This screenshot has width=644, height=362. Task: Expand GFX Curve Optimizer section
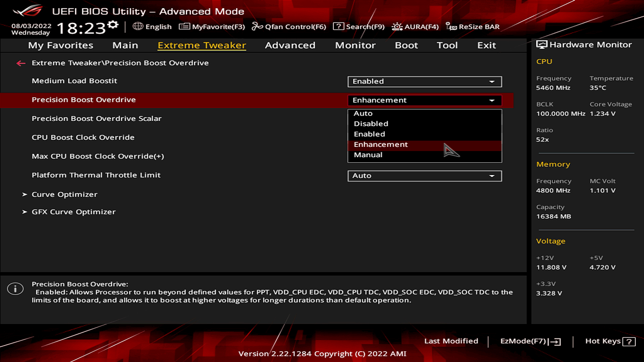coord(73,211)
